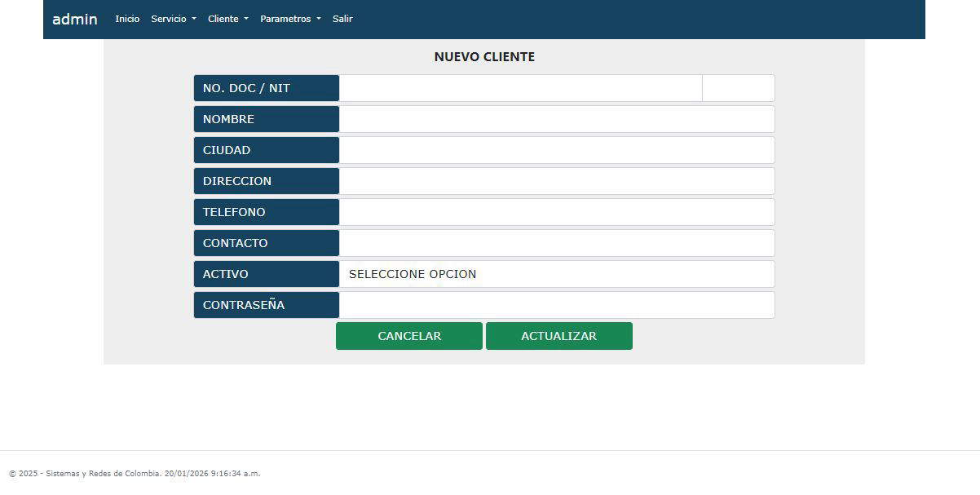Focus the CONTRASEÑA password field
The height and width of the screenshot is (495, 980).
tap(557, 304)
